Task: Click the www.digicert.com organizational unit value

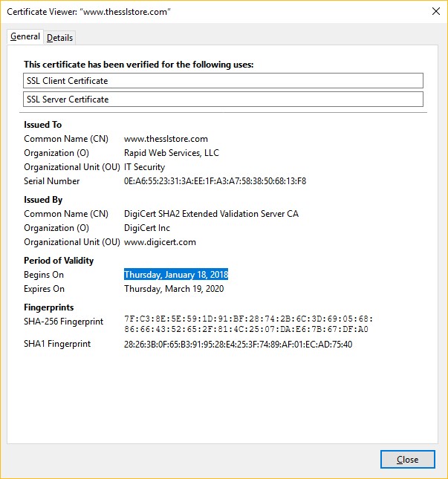Action: click(160, 242)
